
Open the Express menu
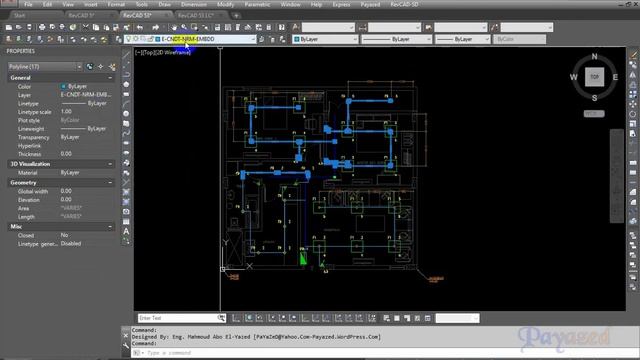pos(341,4)
